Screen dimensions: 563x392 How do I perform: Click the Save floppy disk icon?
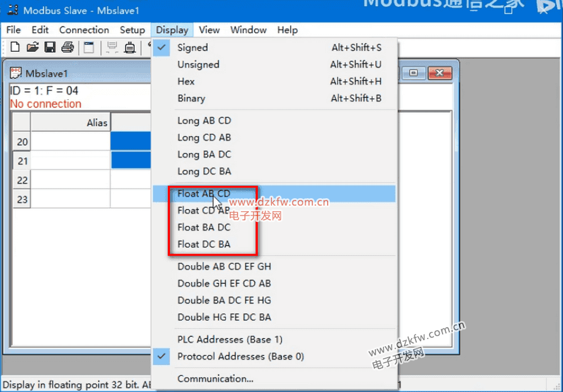50,48
